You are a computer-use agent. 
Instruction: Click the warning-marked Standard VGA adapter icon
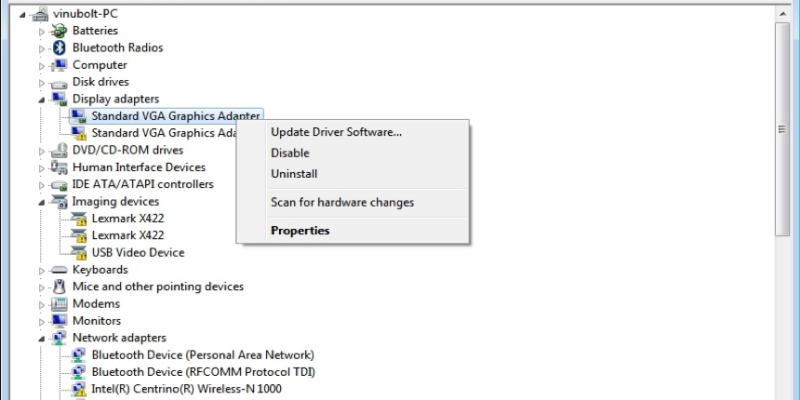coord(79,133)
